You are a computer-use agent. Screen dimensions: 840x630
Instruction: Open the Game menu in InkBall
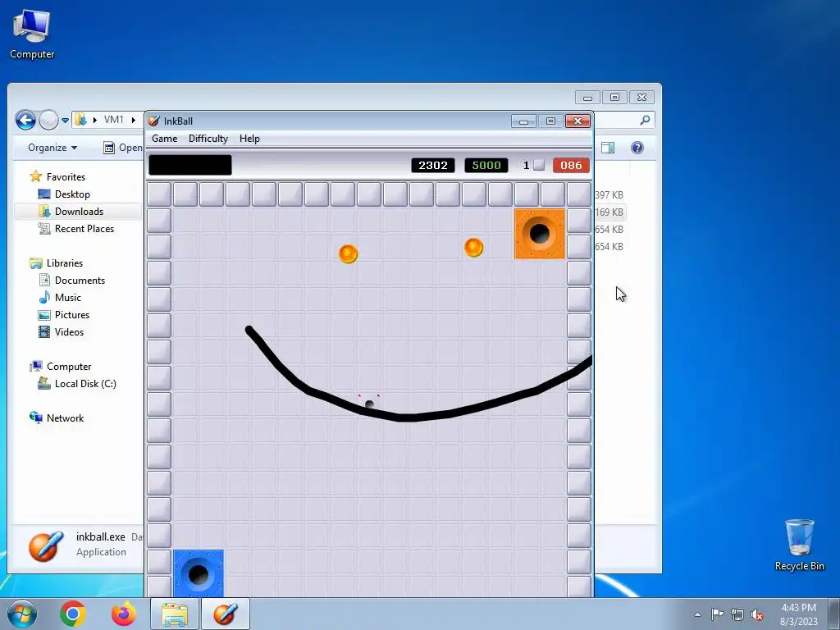point(164,139)
